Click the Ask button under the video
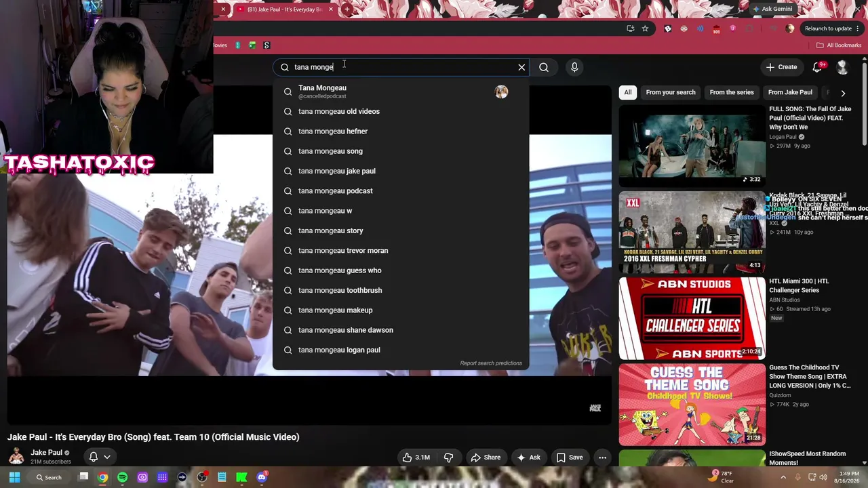 (x=528, y=457)
